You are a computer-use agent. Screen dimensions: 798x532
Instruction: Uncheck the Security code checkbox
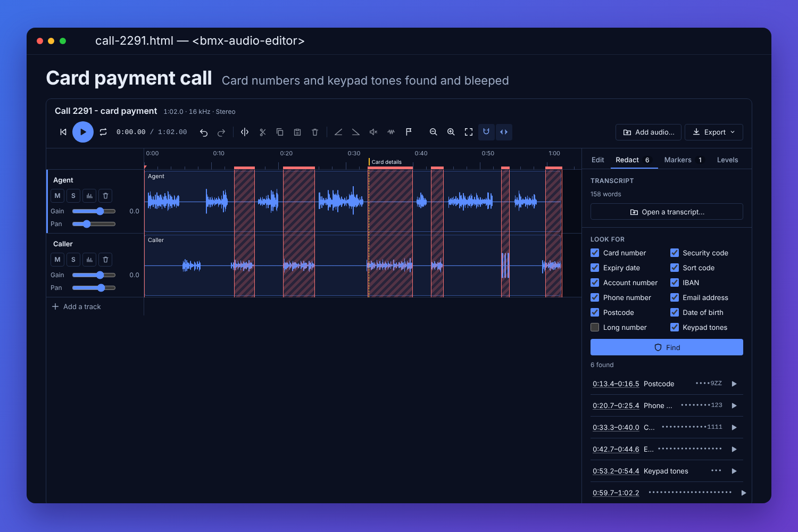pos(675,253)
